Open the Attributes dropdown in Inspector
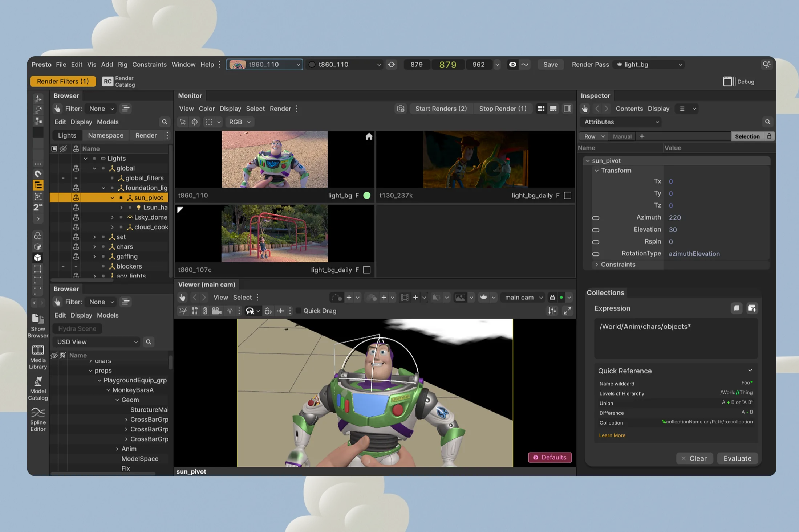The height and width of the screenshot is (532, 799). pyautogui.click(x=621, y=122)
